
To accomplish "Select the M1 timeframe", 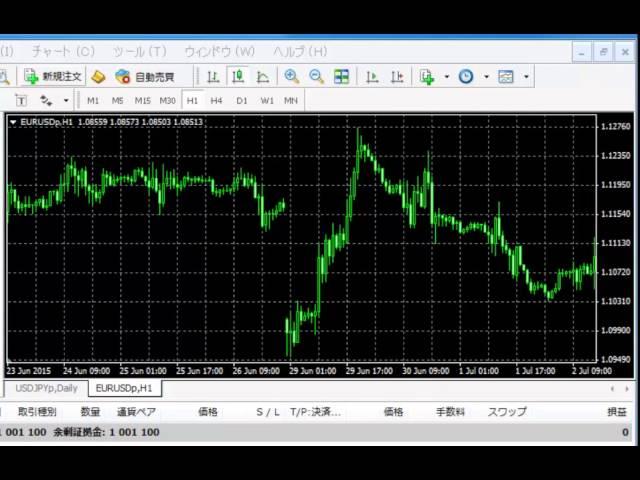I will 93,100.
